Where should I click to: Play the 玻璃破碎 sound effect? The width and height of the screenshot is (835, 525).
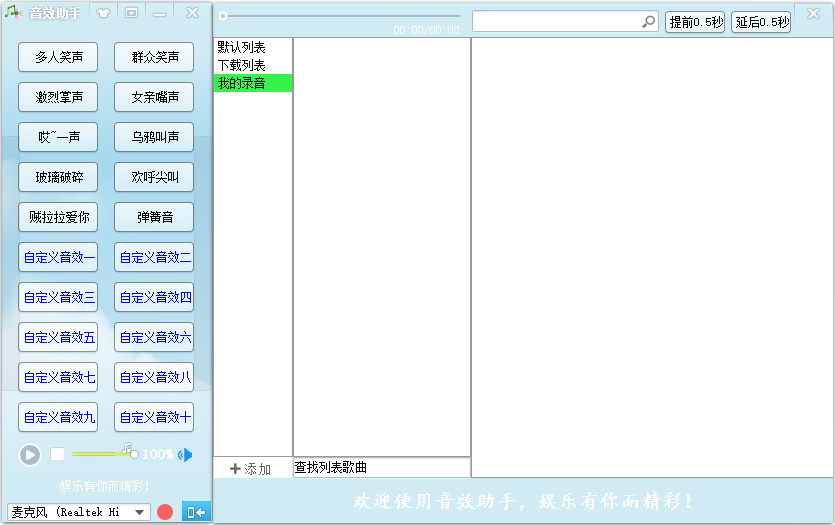point(58,177)
